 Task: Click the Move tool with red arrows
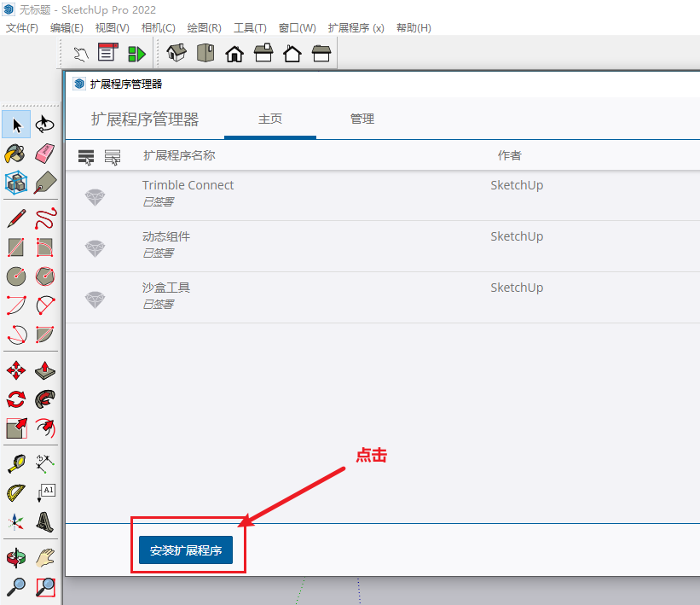tap(15, 371)
